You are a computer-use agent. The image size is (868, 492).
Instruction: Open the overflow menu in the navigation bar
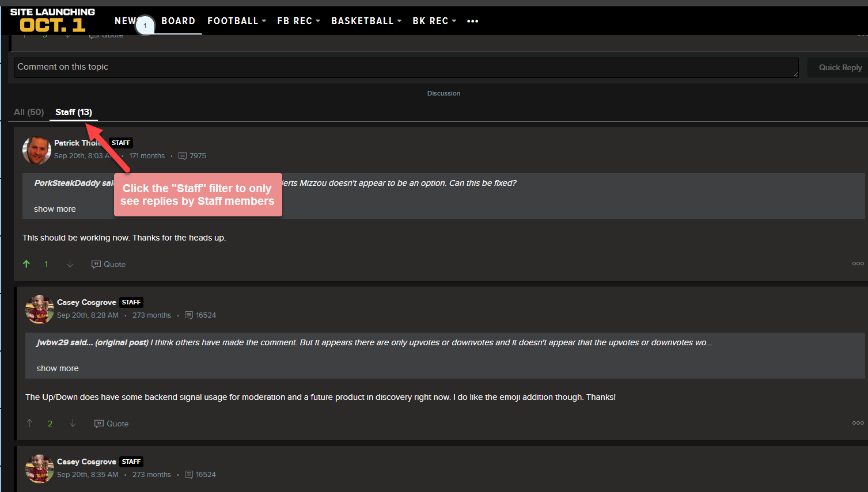point(472,21)
